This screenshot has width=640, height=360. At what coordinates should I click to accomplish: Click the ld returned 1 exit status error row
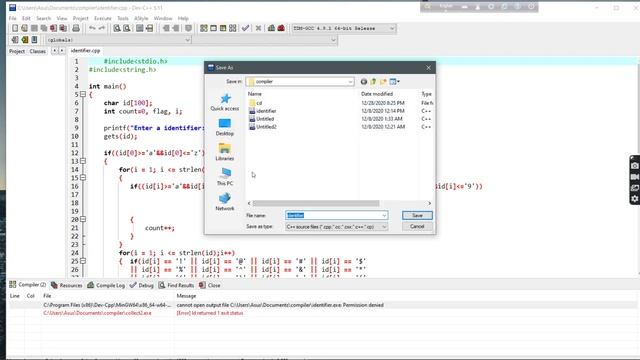(322, 313)
